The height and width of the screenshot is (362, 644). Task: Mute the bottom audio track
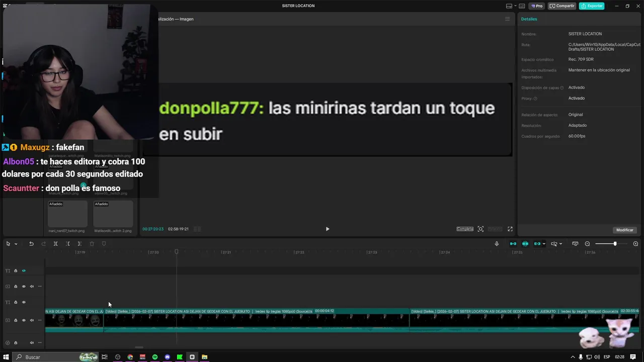[x=32, y=343]
